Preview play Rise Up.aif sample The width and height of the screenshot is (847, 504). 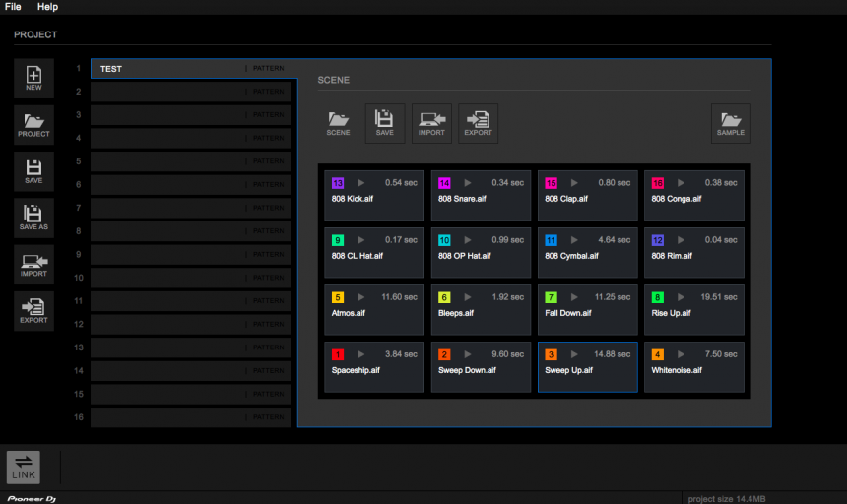(681, 297)
